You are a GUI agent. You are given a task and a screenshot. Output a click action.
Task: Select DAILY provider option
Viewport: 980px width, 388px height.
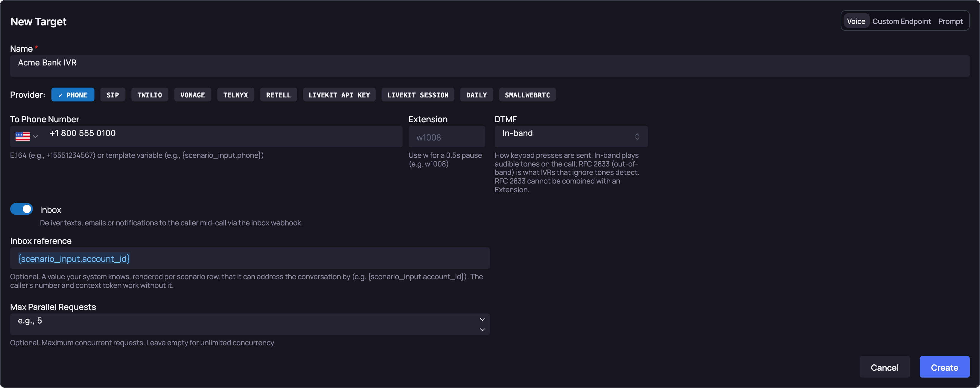point(476,95)
